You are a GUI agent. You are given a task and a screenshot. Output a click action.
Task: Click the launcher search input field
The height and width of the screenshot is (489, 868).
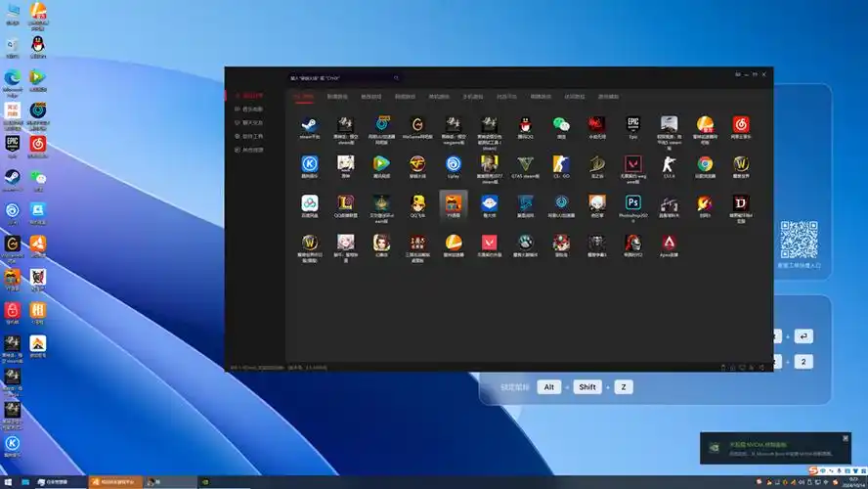[342, 77]
